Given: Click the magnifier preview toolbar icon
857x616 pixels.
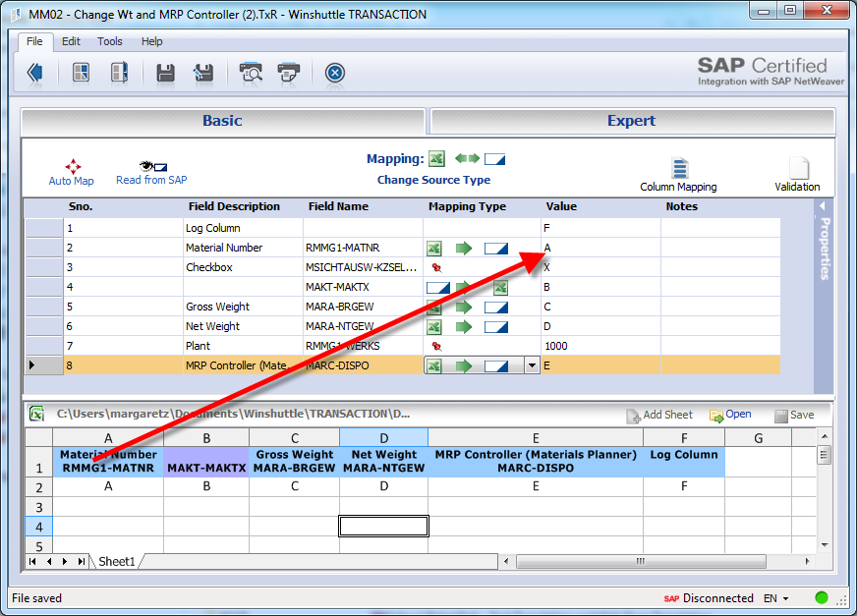Looking at the screenshot, I should tap(251, 73).
